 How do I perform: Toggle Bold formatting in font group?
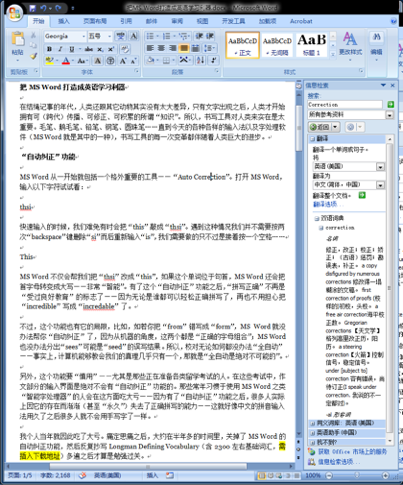[49, 49]
